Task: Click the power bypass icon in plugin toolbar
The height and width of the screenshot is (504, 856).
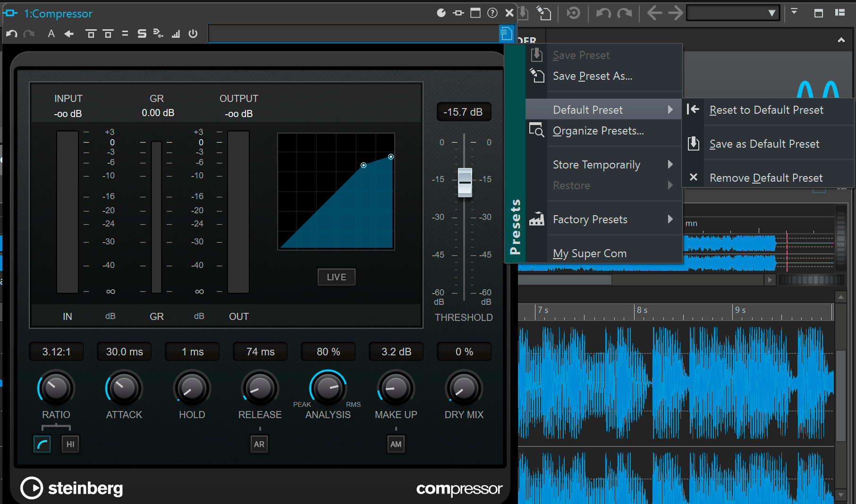Action: pos(193,34)
